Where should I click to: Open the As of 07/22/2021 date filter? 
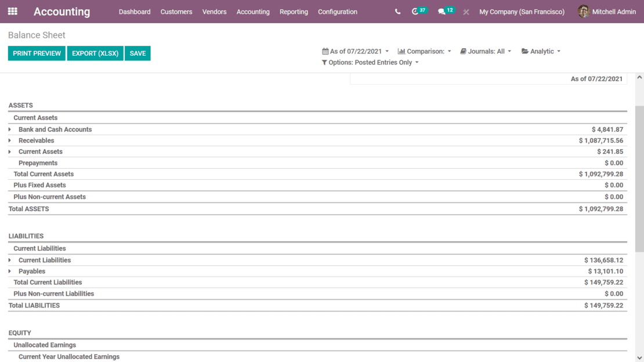(356, 51)
